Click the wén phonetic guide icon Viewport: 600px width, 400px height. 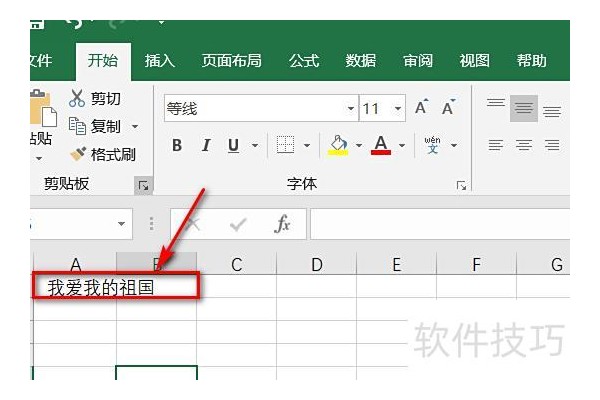tap(432, 145)
